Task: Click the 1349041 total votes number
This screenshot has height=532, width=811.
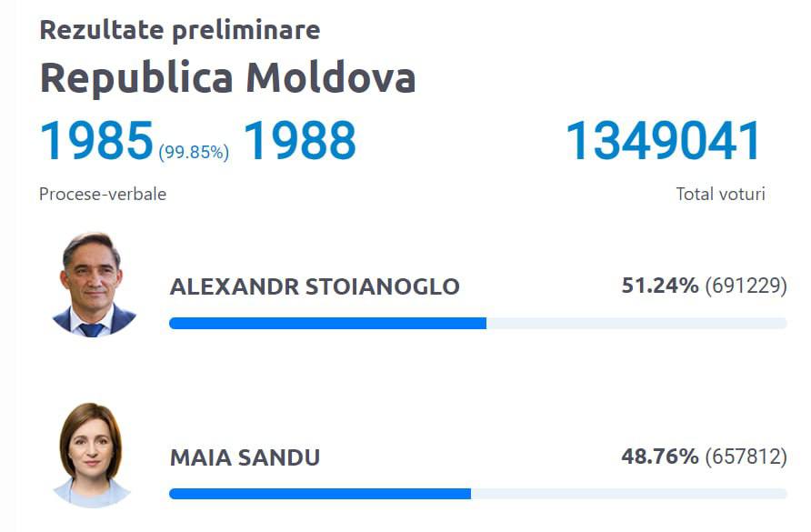Action: [664, 142]
